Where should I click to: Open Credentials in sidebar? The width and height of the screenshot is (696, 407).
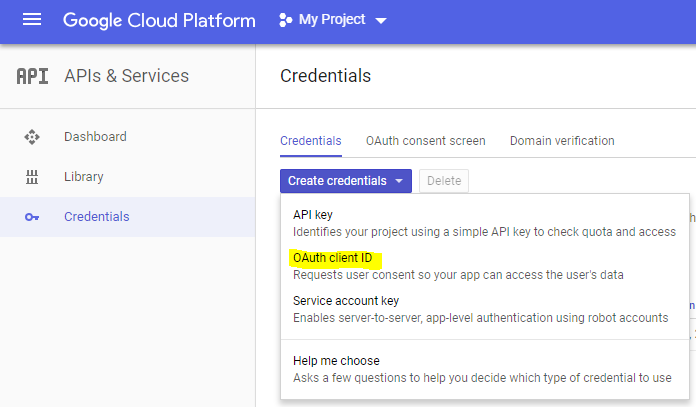pyautogui.click(x=127, y=217)
